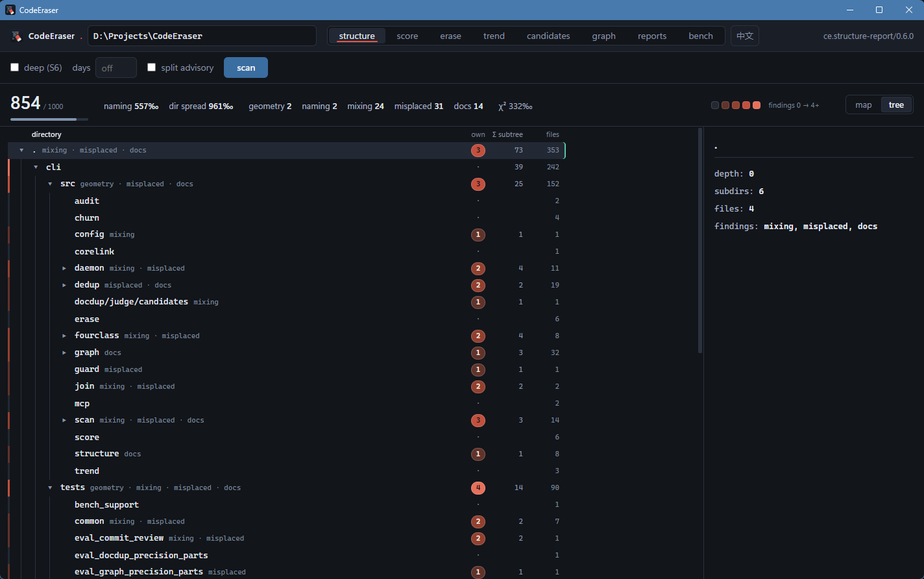Click the 'files' column header
This screenshot has width=924, height=579.
point(553,134)
